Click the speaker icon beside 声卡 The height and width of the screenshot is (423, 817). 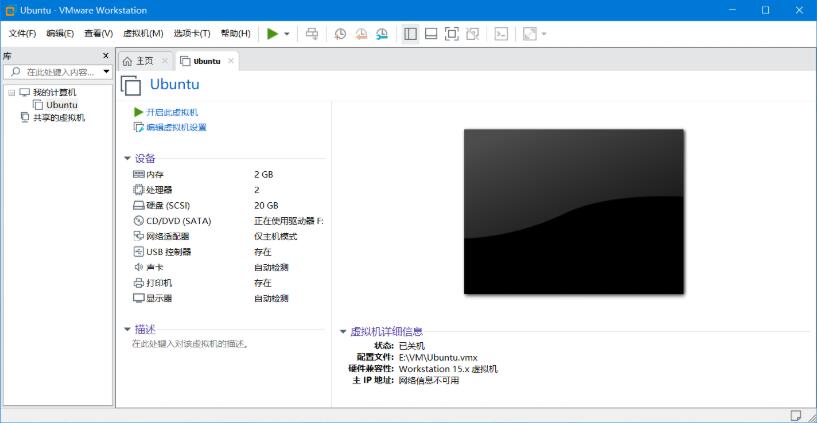[139, 267]
